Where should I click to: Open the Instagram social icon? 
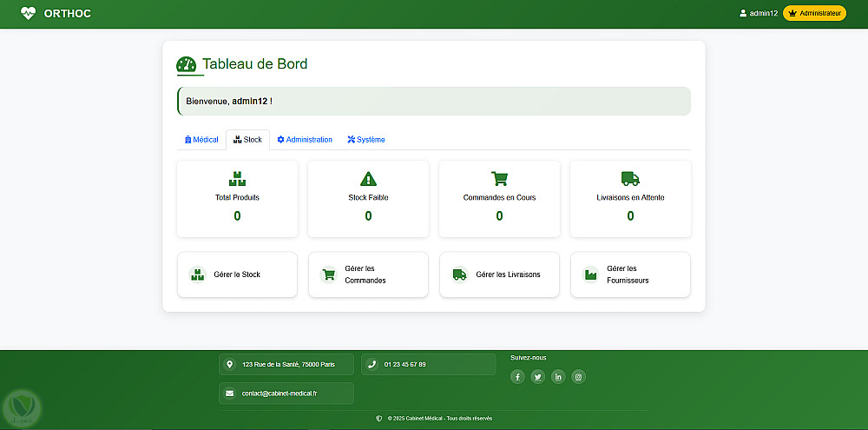click(578, 377)
